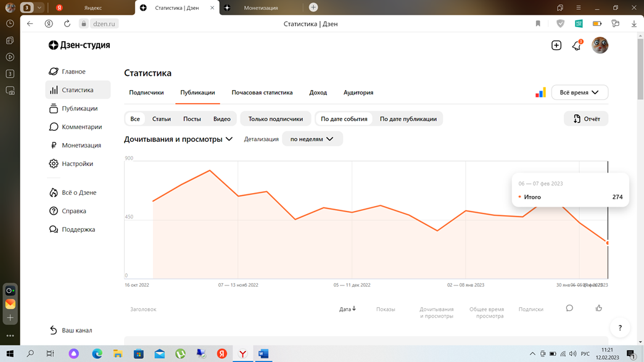
Task: Reload the page
Action: coord(67,24)
